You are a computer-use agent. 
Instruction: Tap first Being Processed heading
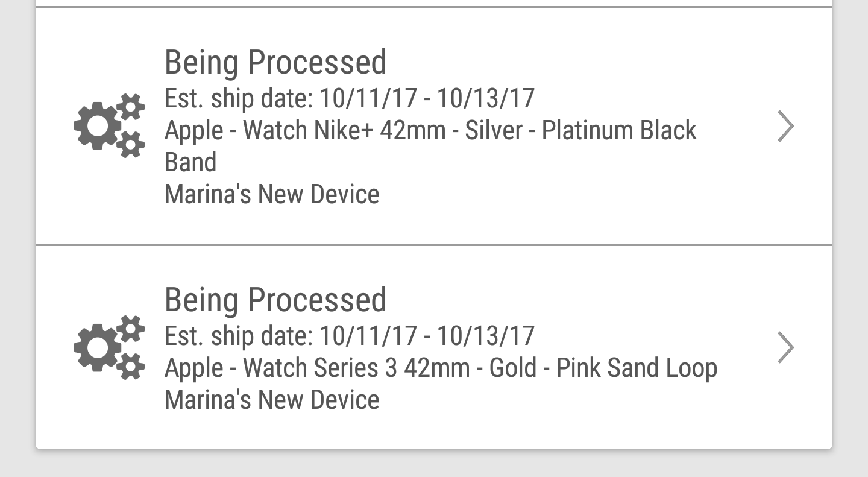point(275,63)
